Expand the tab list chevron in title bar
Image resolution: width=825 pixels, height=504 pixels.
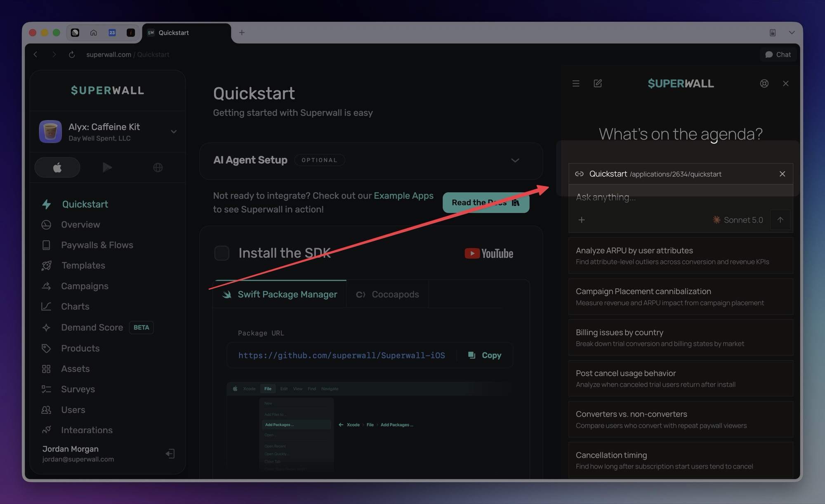tap(792, 33)
